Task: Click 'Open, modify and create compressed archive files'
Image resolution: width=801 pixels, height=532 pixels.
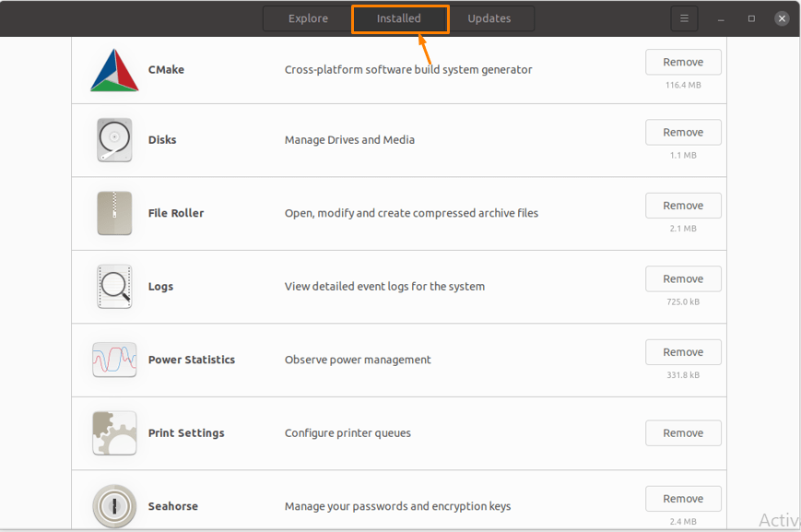Action: (x=411, y=213)
